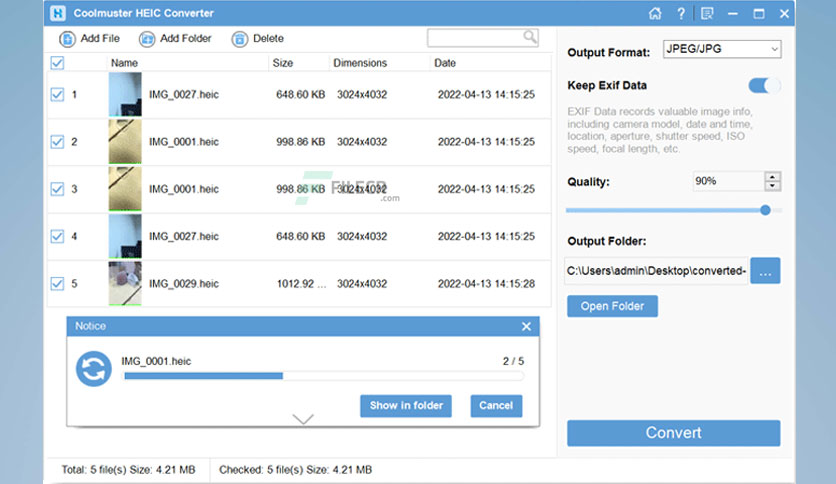The height and width of the screenshot is (484, 836).
Task: Select thumbnail of row 2 IMG_0001.heic
Action: click(125, 142)
